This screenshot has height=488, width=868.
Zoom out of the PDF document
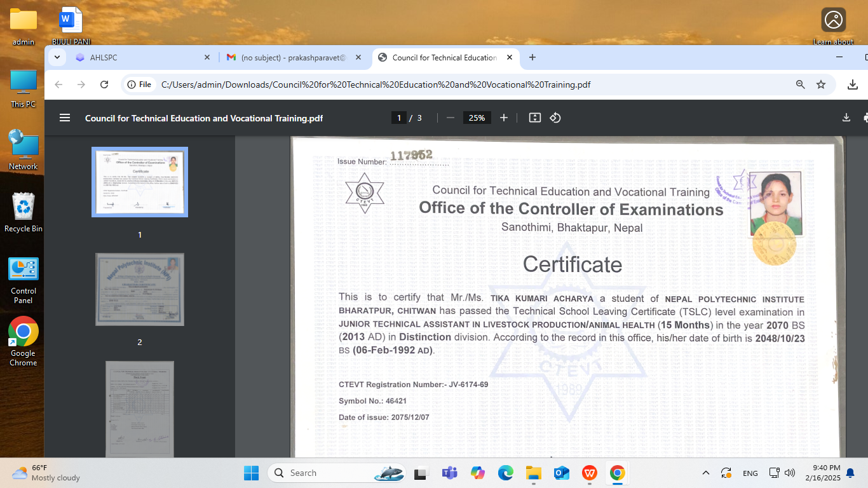point(451,118)
